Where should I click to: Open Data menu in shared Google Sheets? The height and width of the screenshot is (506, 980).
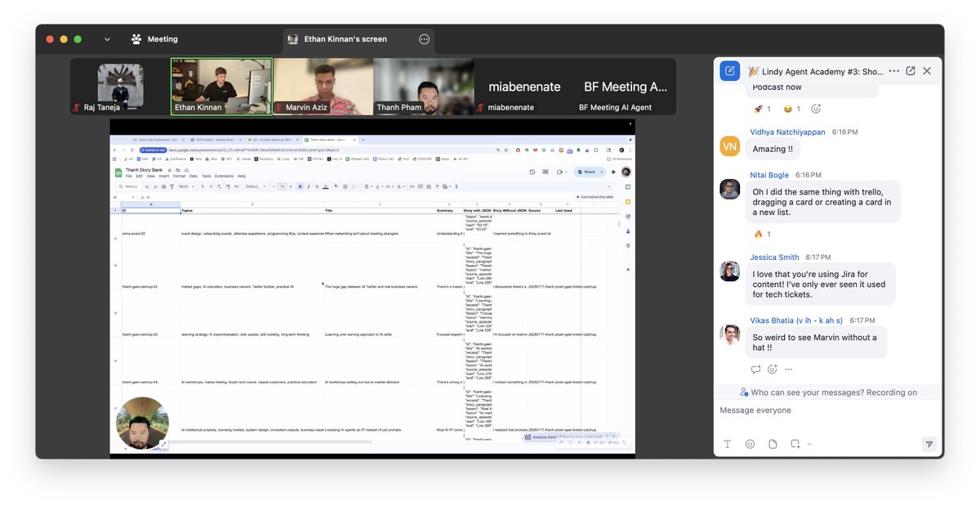tap(194, 176)
